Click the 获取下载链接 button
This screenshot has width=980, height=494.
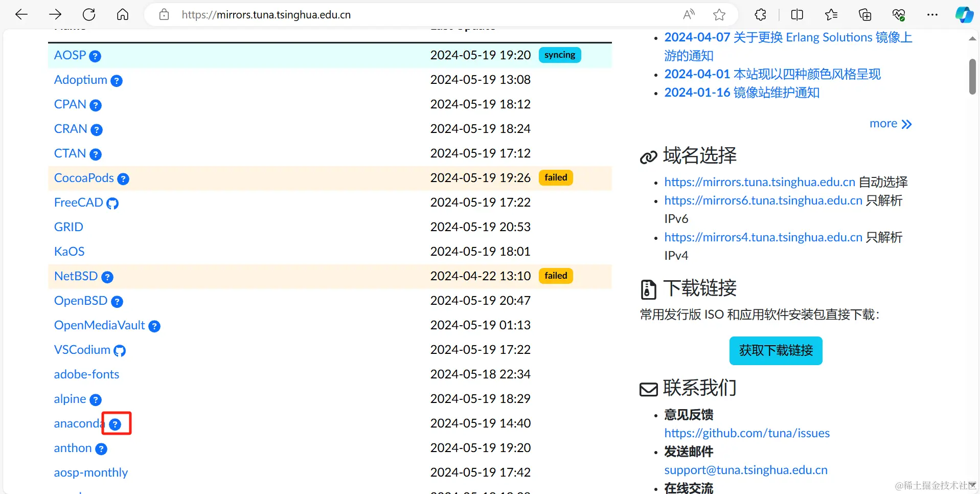click(776, 351)
